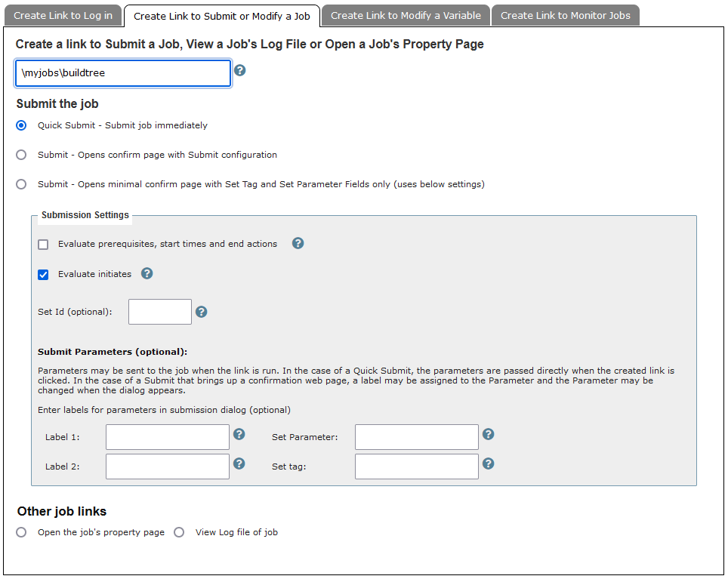Enable Evaluate prerequisites, start times checkbox
The width and height of the screenshot is (728, 579).
pos(43,245)
